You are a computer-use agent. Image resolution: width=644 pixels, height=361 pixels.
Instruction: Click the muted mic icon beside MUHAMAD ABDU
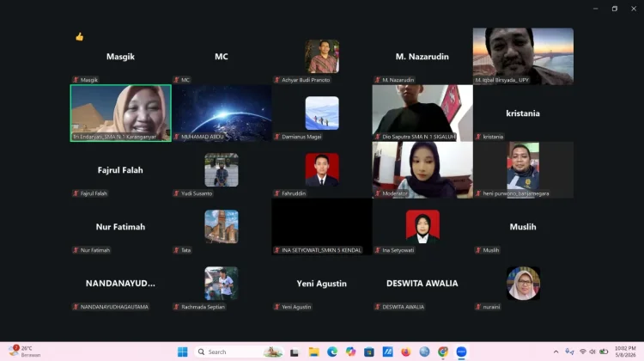(177, 137)
